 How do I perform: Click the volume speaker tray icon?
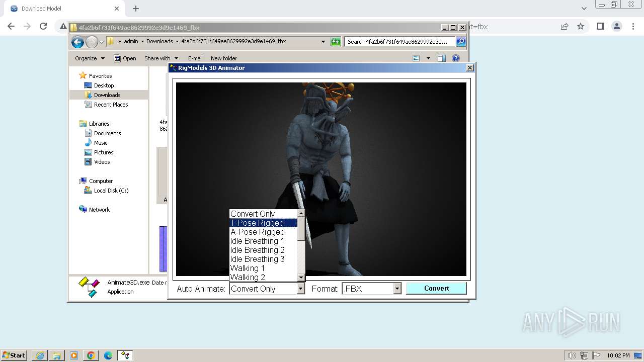(572, 355)
